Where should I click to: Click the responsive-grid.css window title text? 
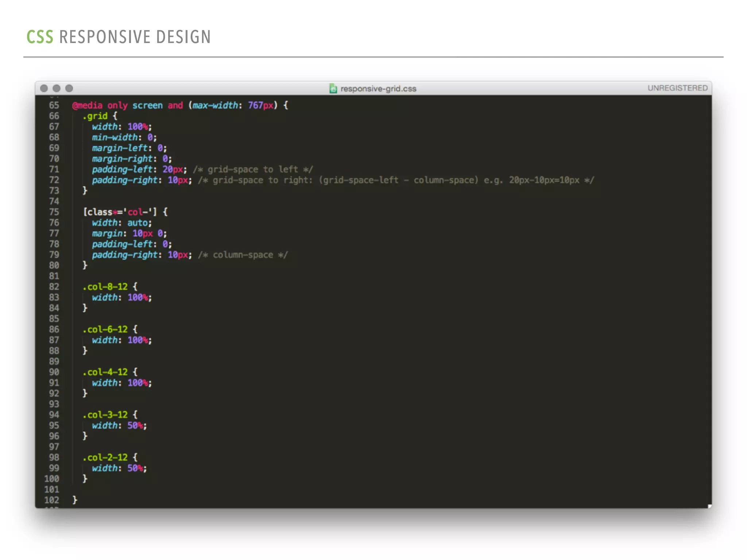[x=378, y=89]
